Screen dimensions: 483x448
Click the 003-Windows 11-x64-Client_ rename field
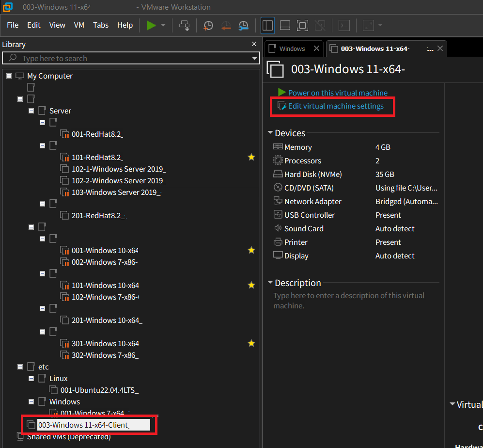click(93, 425)
